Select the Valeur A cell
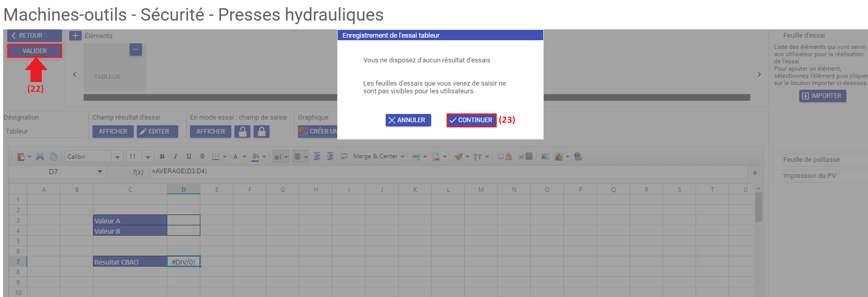 130,221
